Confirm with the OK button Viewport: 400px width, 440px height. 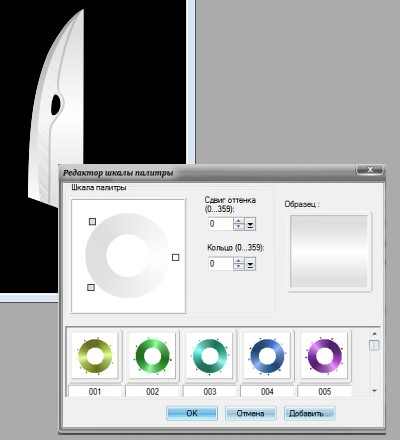[x=192, y=413]
